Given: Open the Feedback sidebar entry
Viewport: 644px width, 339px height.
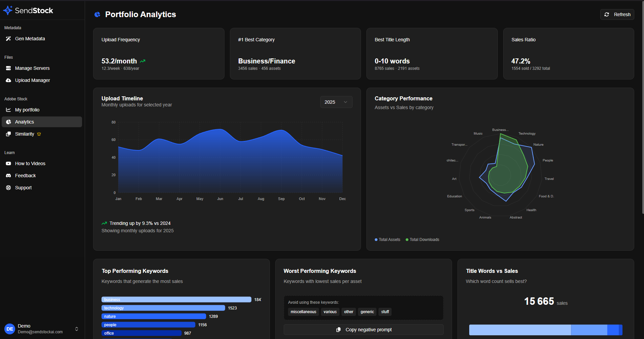Looking at the screenshot, I should tap(25, 176).
